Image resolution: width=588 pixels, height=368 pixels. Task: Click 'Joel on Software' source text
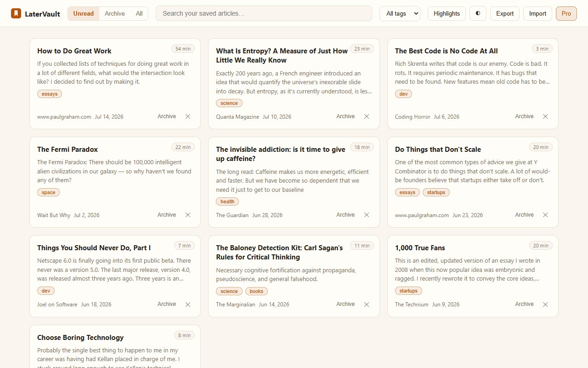57,305
